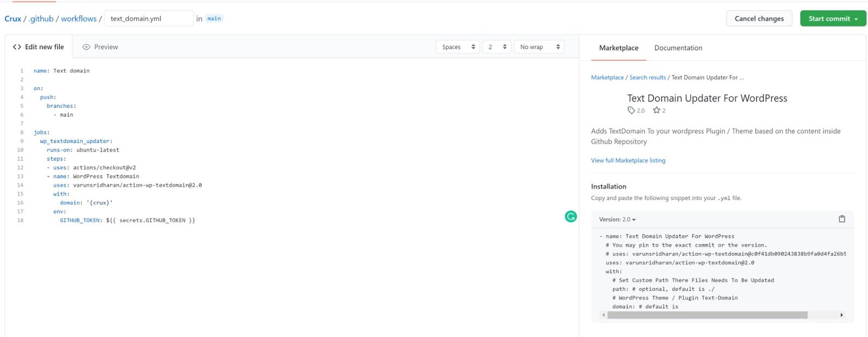Click the star icon showing 2
This screenshot has height=337, width=868.
coord(656,111)
